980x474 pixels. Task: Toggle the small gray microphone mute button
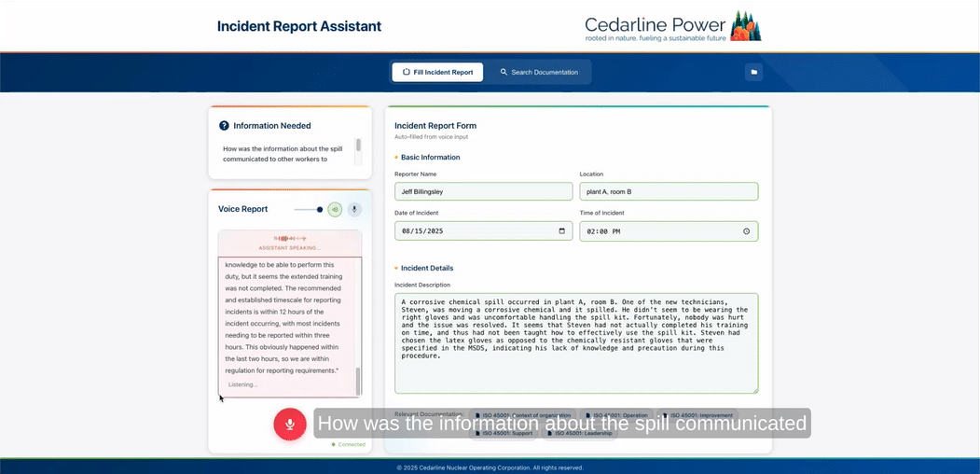coord(354,210)
